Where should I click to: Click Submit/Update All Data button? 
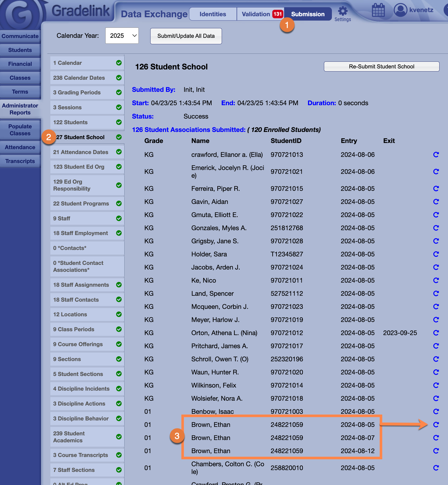[186, 36]
